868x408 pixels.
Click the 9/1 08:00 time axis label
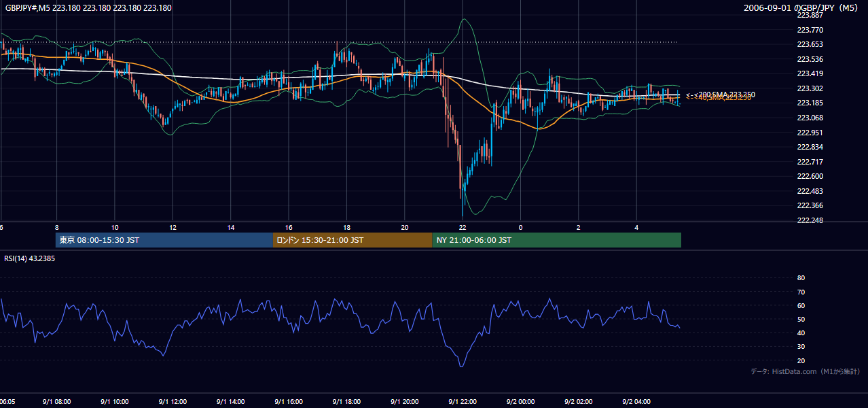coord(56,402)
